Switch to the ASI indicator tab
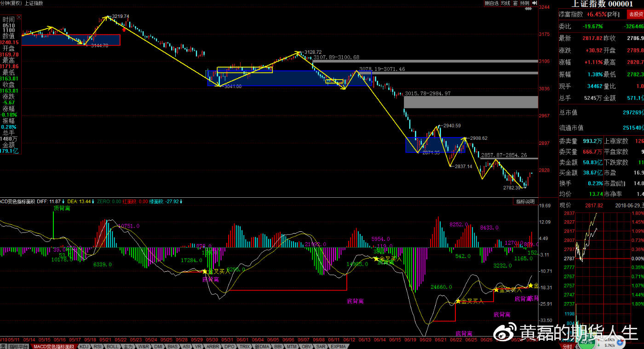Image resolution: width=644 pixels, height=349 pixels. 186,346
